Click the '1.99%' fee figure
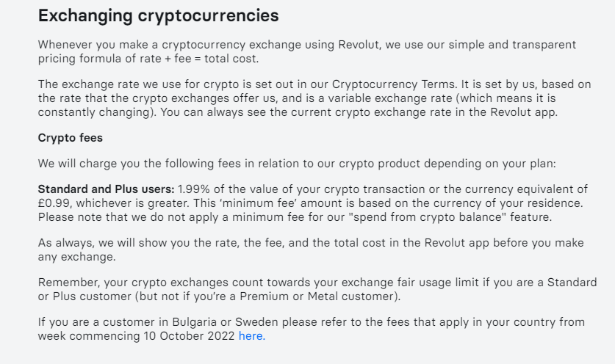This screenshot has height=364, width=615. pos(194,189)
